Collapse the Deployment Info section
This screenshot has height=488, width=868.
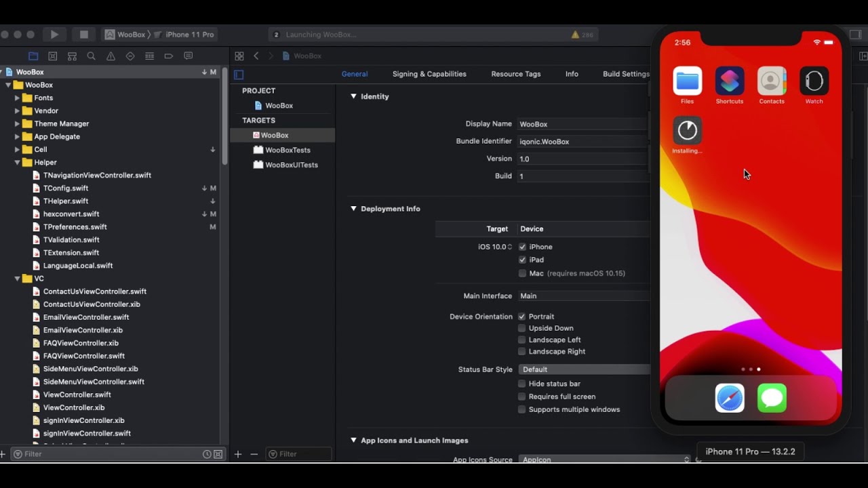click(x=353, y=209)
